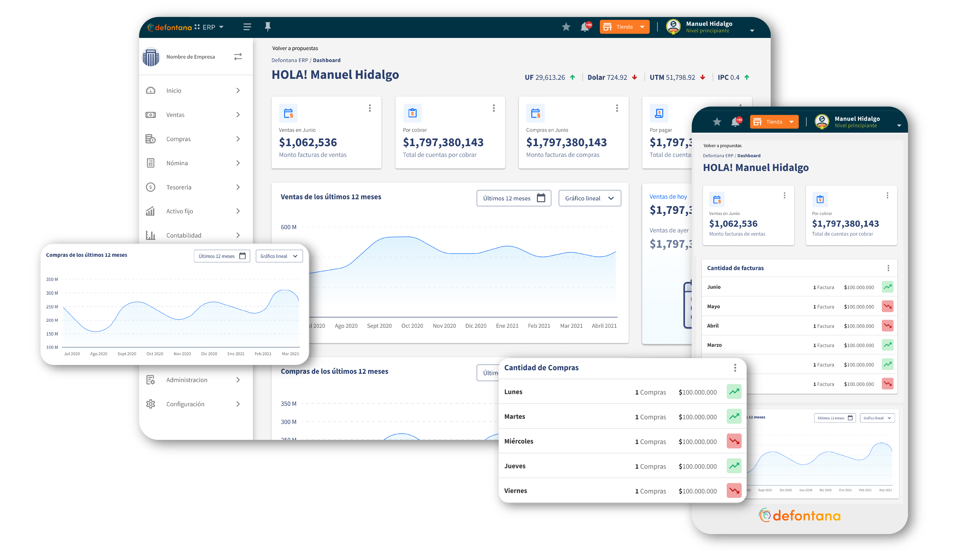The height and width of the screenshot is (551, 980).
Task: Click the hamburger menu icon in top bar
Action: pyautogui.click(x=247, y=27)
